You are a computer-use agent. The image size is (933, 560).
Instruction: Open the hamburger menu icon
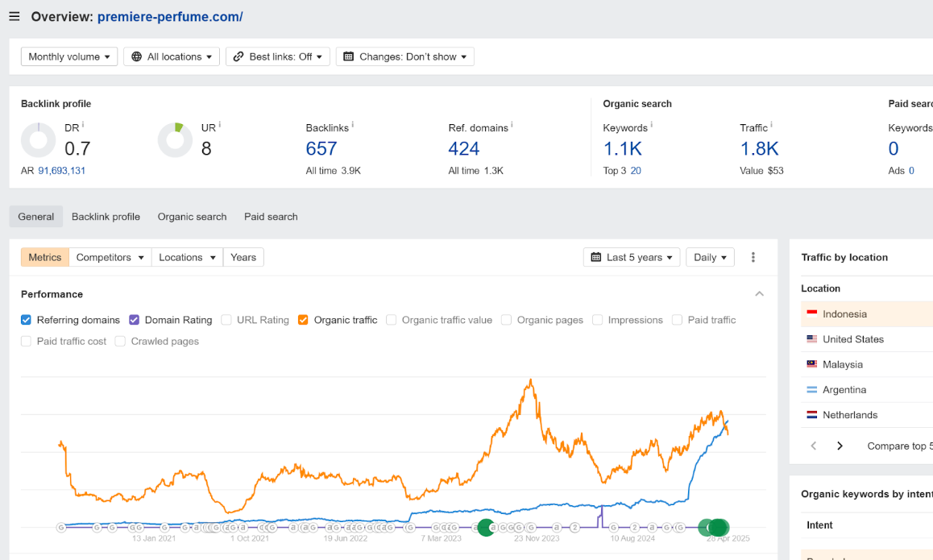click(x=15, y=17)
